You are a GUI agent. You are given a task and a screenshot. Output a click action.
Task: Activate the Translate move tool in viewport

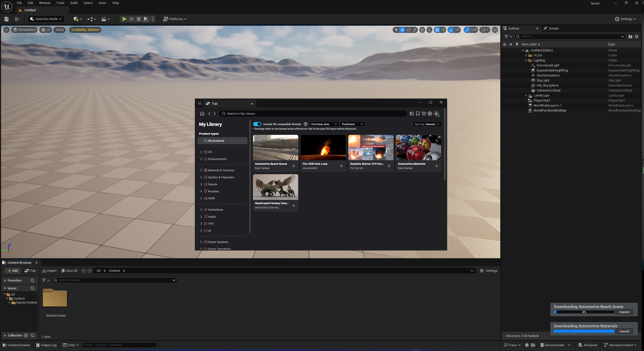click(x=402, y=30)
